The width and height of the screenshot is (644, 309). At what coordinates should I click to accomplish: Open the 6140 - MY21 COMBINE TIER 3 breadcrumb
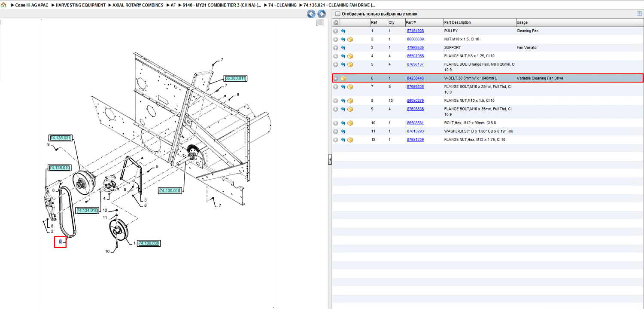pyautogui.click(x=222, y=5)
